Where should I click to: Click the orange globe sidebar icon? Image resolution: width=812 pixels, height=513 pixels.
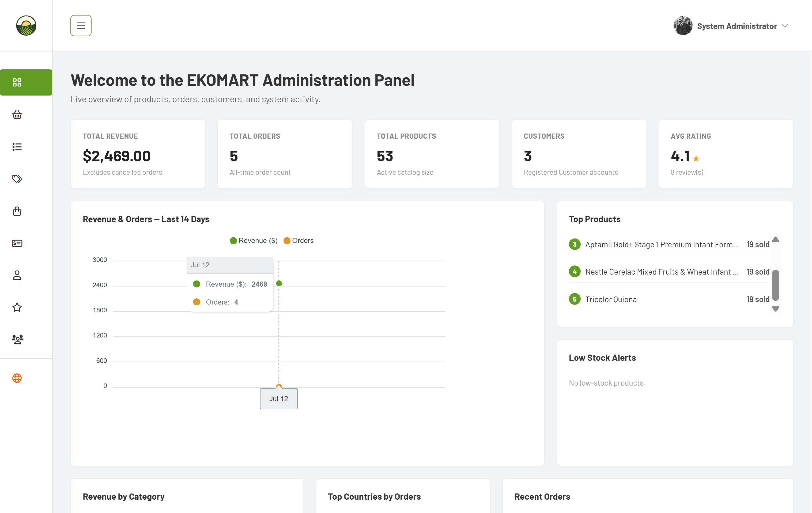click(17, 378)
